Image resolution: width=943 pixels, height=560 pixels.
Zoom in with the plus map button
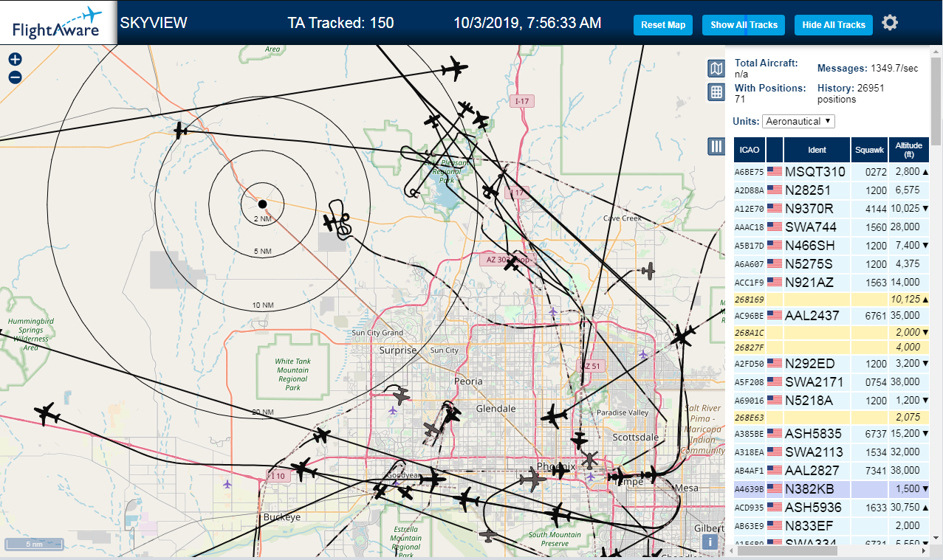click(15, 60)
